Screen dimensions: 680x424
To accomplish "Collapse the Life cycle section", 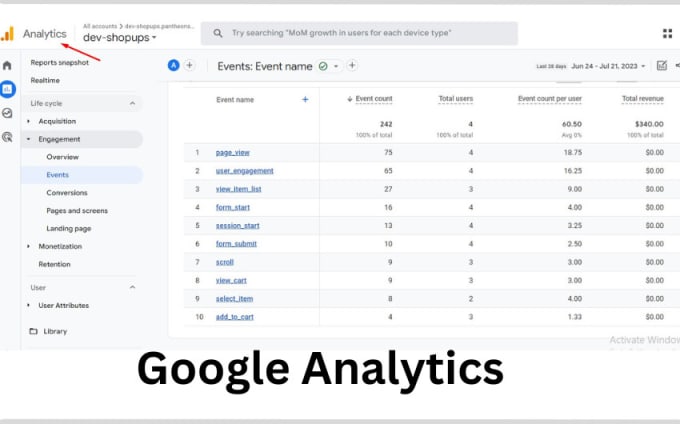I will (x=132, y=103).
